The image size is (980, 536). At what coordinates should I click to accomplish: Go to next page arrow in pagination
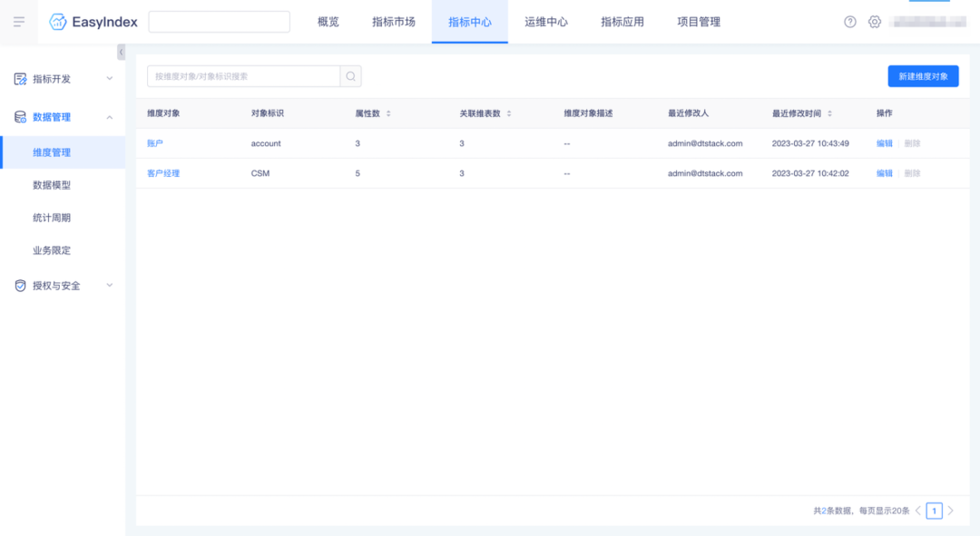click(x=951, y=511)
